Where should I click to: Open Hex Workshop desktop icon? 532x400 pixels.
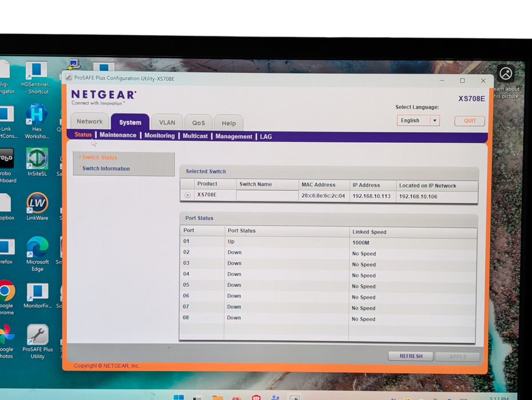tap(37, 121)
